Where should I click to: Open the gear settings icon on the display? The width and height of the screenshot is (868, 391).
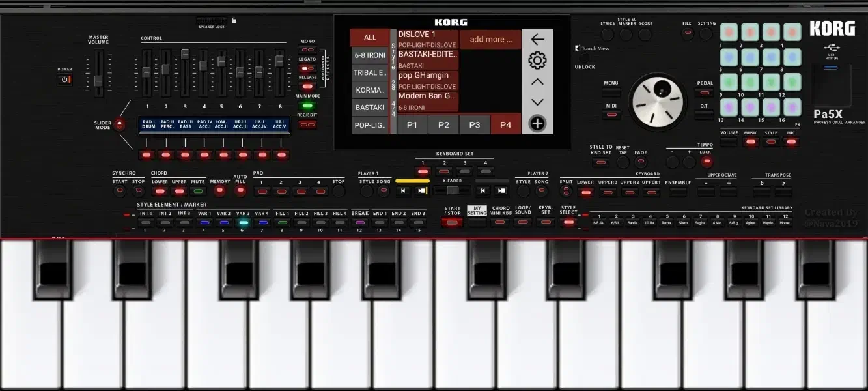(537, 61)
